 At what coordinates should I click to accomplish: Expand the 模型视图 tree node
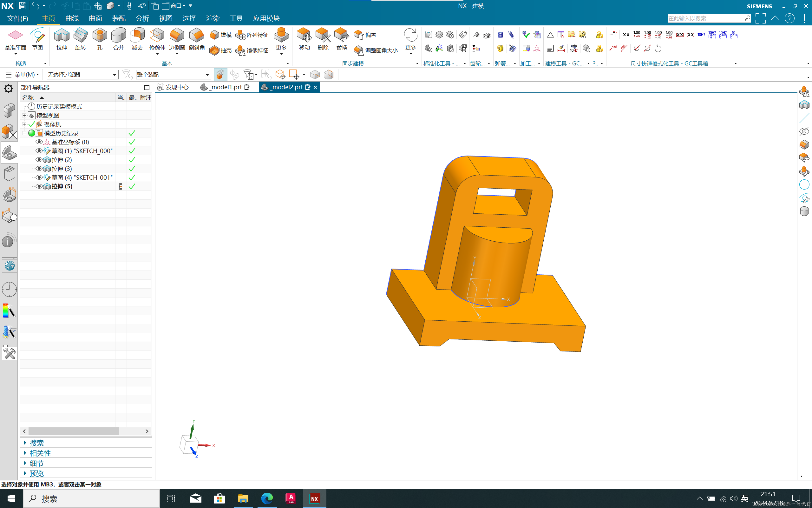24,116
